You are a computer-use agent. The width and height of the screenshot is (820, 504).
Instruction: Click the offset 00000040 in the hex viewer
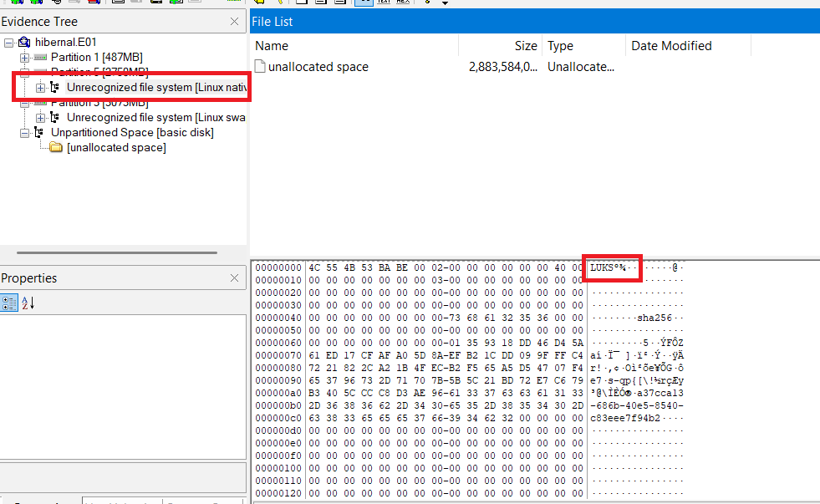click(x=278, y=318)
